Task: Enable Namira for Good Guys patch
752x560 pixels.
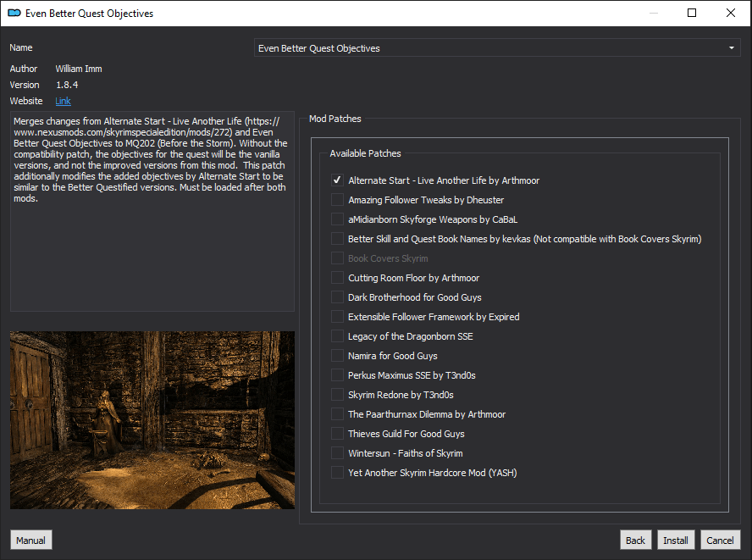Action: click(337, 356)
